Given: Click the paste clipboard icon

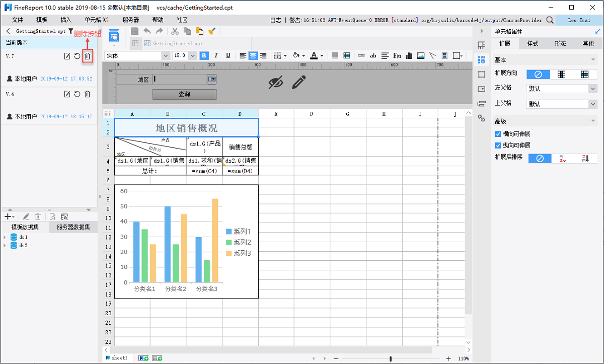Looking at the screenshot, I should click(200, 31).
